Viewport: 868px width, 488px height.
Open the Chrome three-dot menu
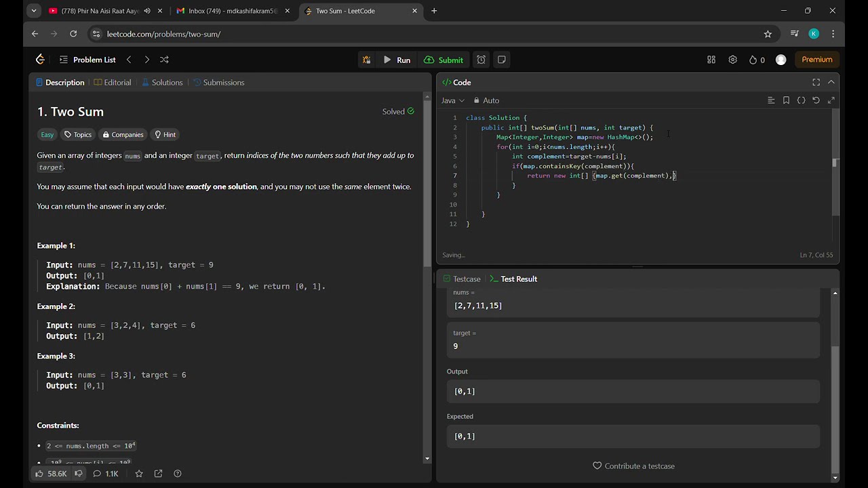(833, 34)
